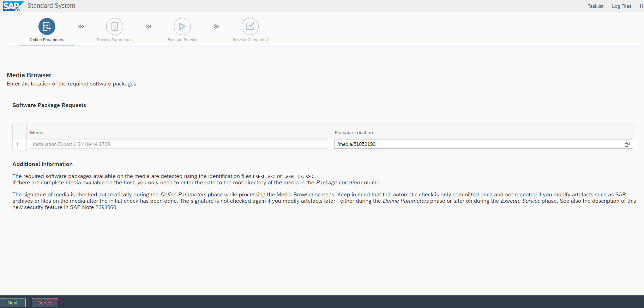Open the Log Files menu
This screenshot has width=644, height=308.
(621, 6)
